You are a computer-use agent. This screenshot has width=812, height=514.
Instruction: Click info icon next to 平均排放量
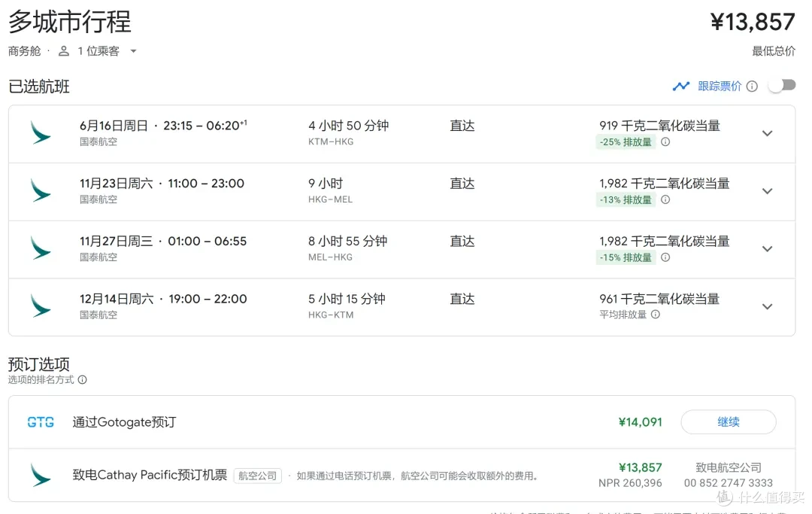click(x=656, y=315)
